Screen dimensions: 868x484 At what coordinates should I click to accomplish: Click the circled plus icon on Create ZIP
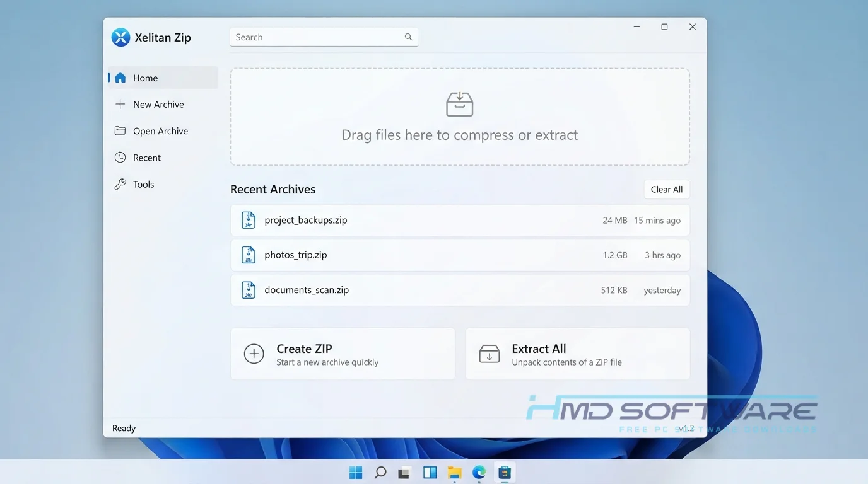[x=254, y=354]
